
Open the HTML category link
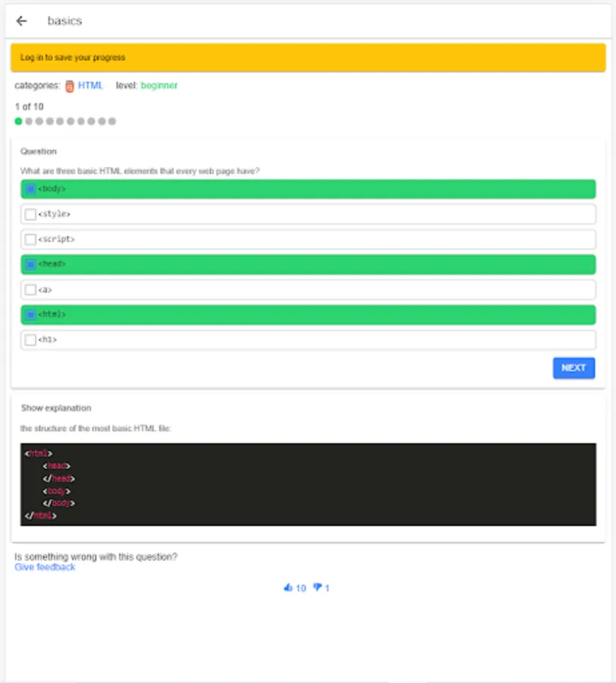pyautogui.click(x=90, y=86)
